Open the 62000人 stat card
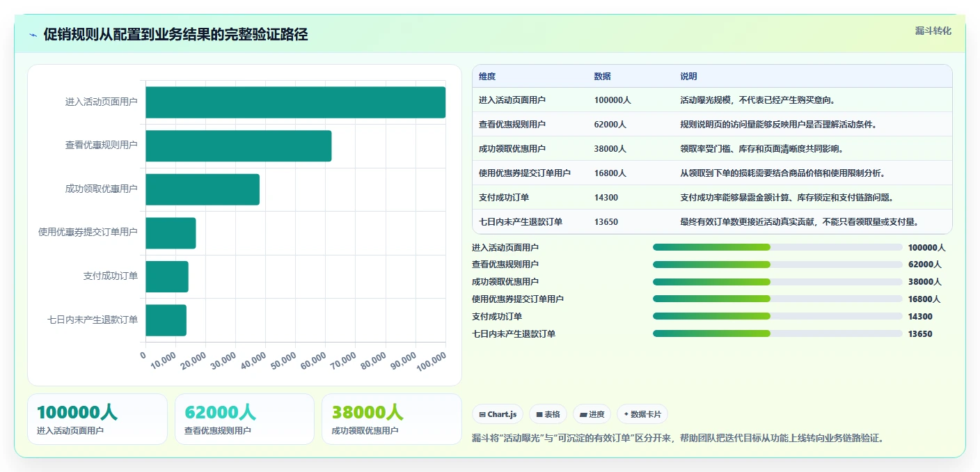The height and width of the screenshot is (472, 980). point(245,419)
